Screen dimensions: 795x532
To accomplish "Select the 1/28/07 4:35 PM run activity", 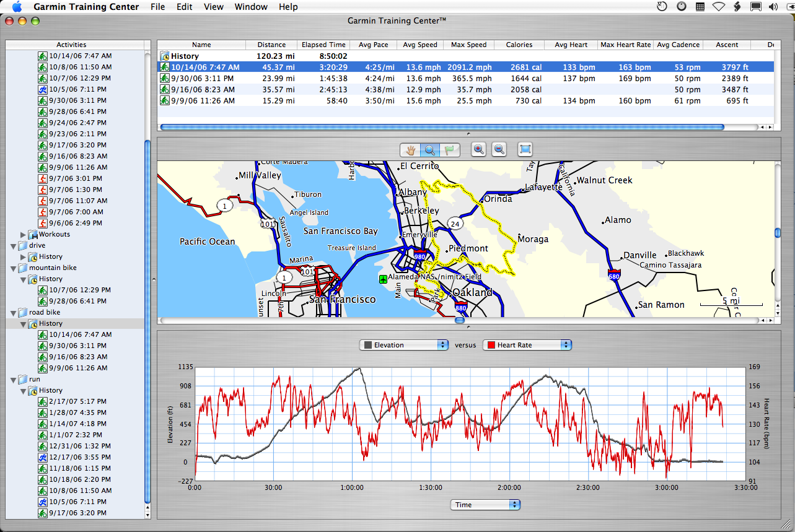I will coord(77,412).
